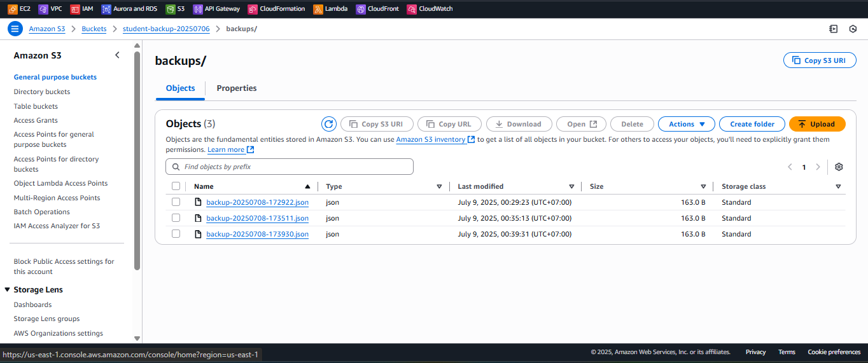The width and height of the screenshot is (868, 363).
Task: Open the EC2 service shortcut icon
Action: pos(12,9)
